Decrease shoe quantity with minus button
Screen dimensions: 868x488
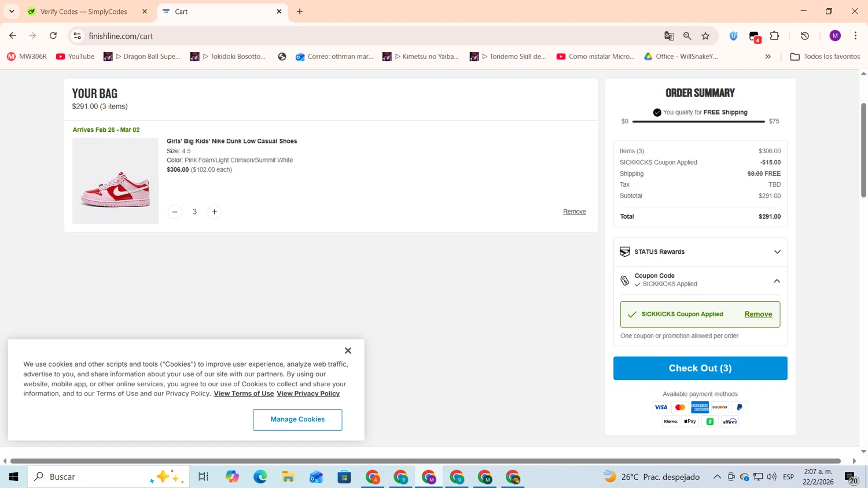point(175,212)
